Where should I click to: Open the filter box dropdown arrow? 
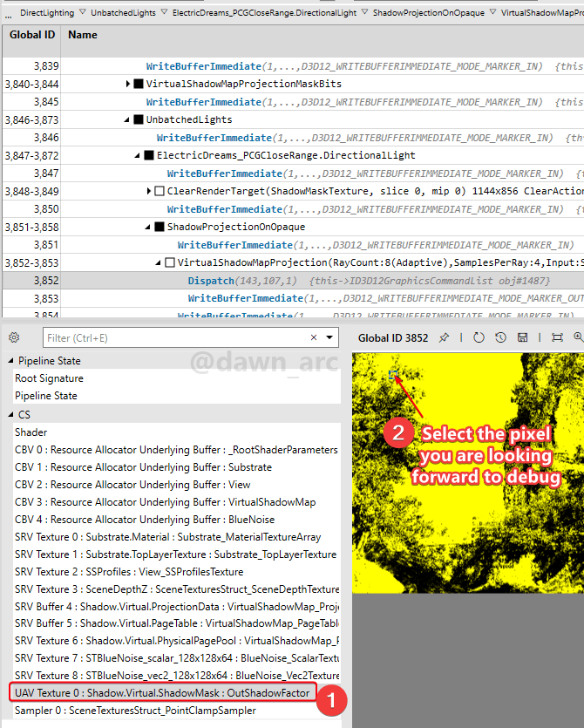tap(329, 337)
